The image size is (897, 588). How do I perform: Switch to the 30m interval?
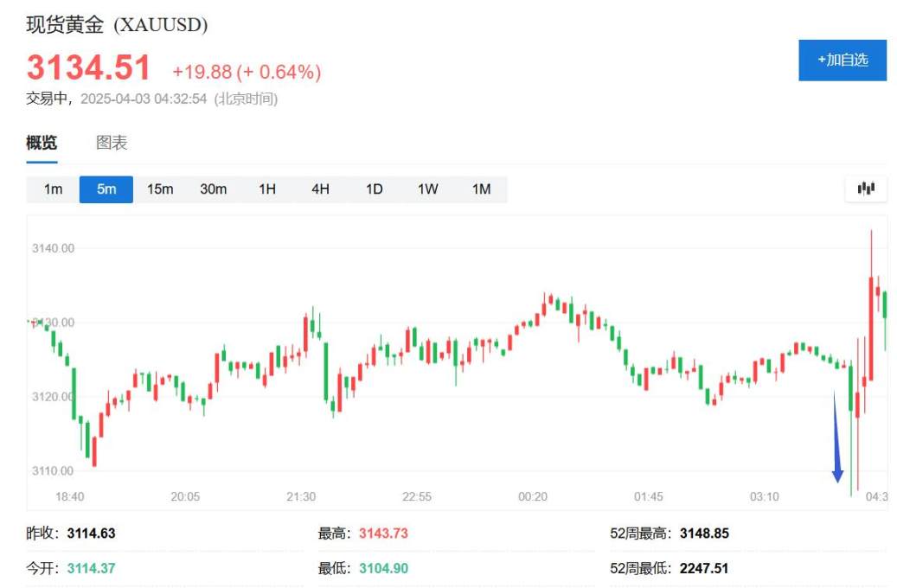(x=214, y=189)
